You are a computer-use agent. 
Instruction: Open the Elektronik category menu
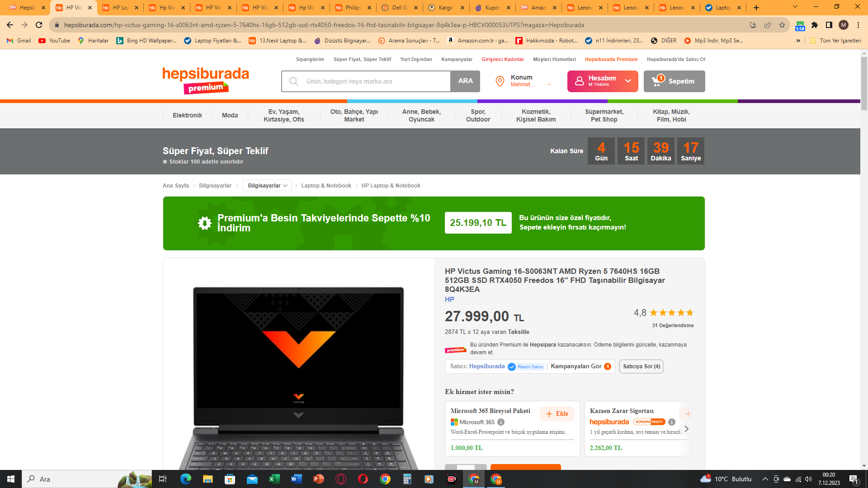[187, 115]
